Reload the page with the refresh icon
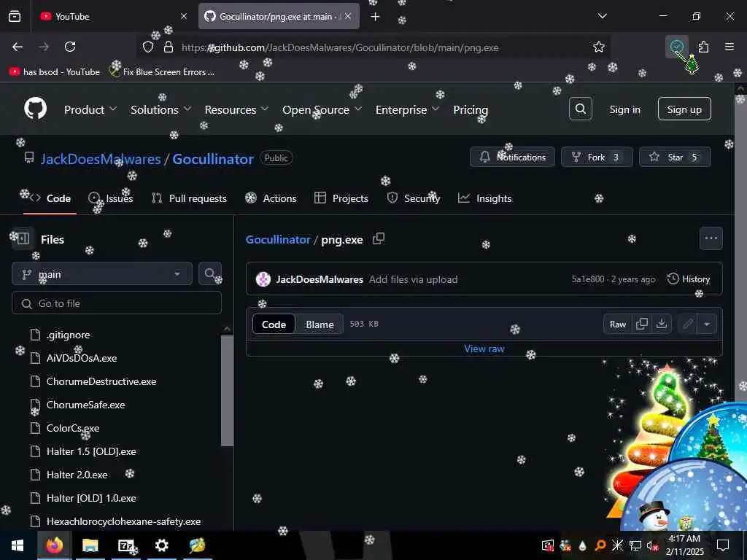 [x=70, y=47]
